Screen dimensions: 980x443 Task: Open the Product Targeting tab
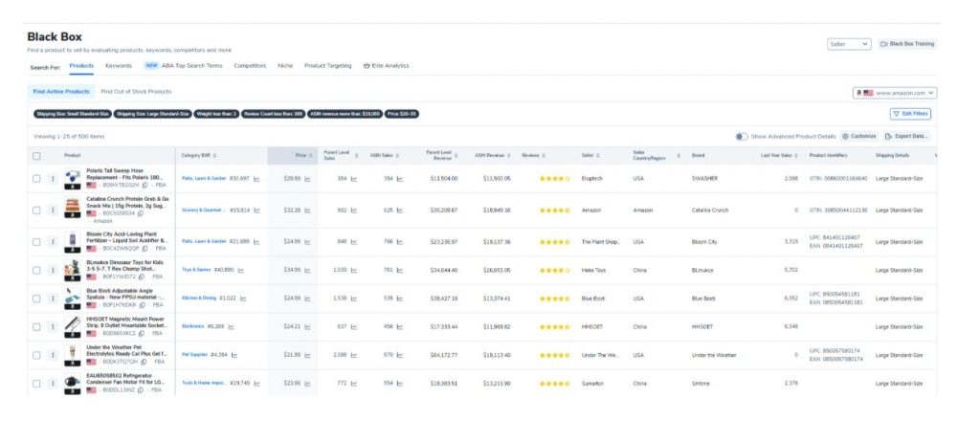[x=327, y=66]
